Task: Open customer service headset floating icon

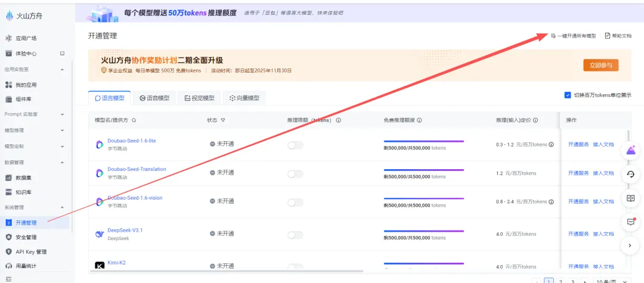Action: pyautogui.click(x=630, y=175)
